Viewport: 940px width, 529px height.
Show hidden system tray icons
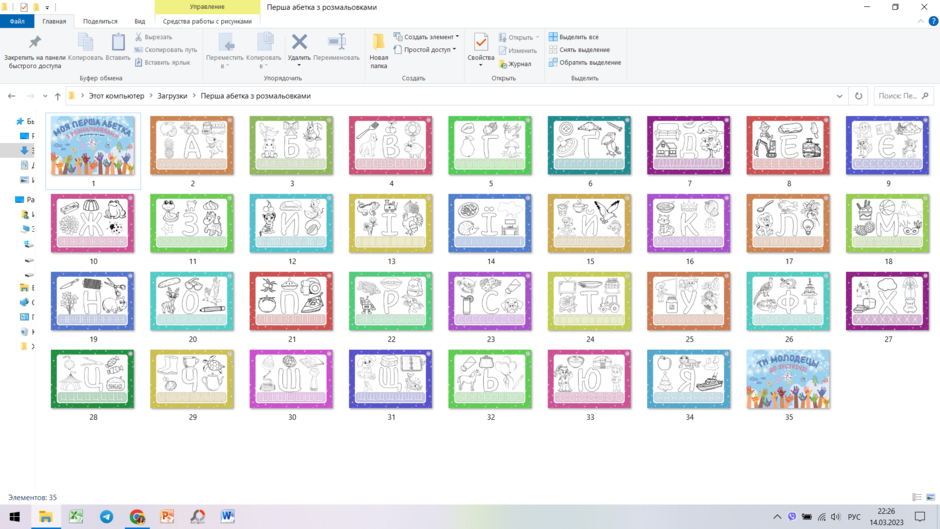pyautogui.click(x=777, y=516)
